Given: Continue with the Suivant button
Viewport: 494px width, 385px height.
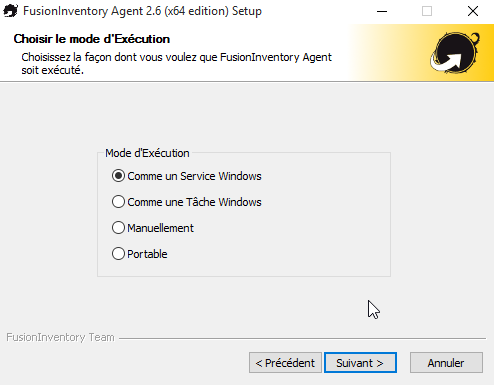Looking at the screenshot, I should pyautogui.click(x=360, y=363).
